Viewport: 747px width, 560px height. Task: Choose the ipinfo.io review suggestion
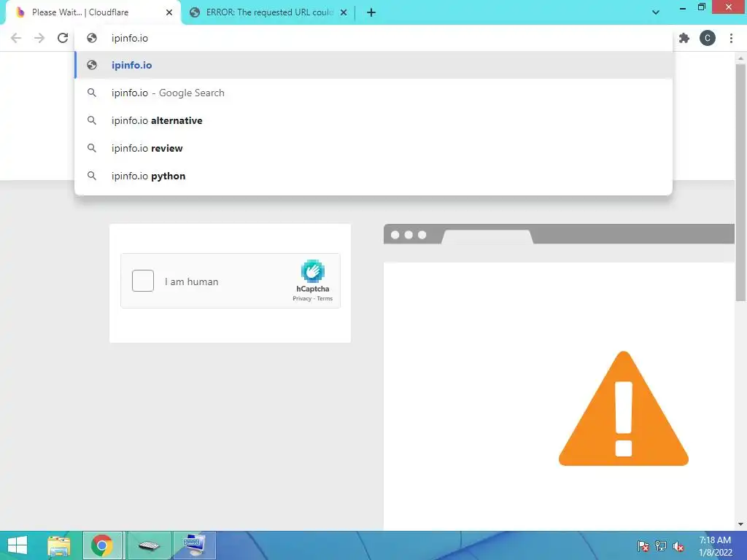[x=374, y=148]
